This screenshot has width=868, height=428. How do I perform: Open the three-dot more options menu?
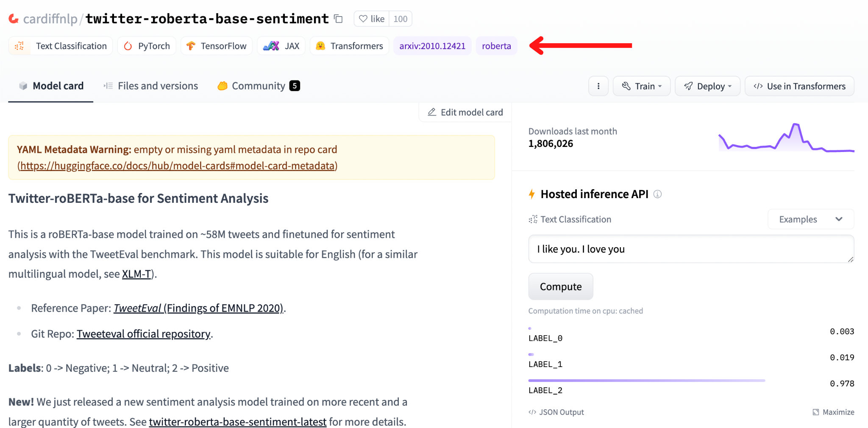598,86
